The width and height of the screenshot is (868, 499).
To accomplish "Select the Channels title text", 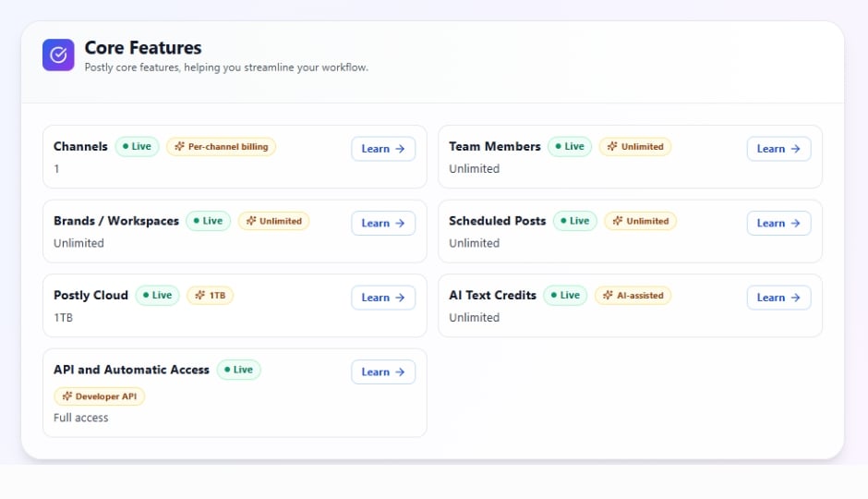I will (x=80, y=147).
